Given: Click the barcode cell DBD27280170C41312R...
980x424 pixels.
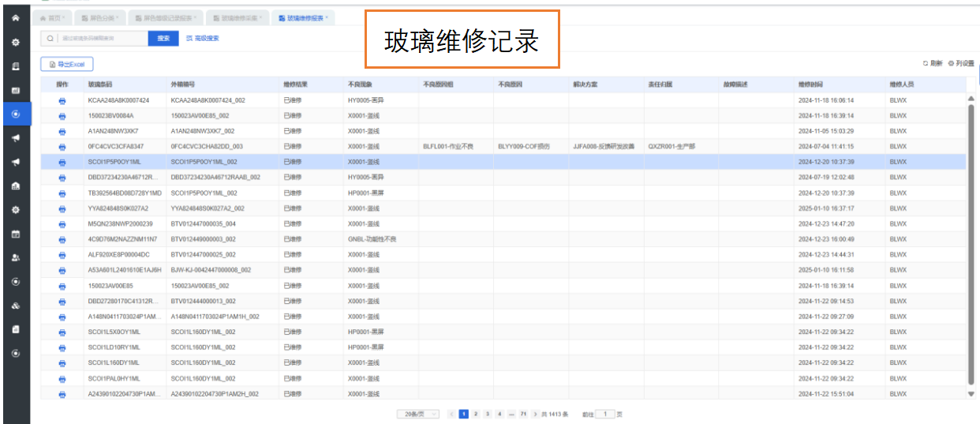Looking at the screenshot, I should click(124, 301).
